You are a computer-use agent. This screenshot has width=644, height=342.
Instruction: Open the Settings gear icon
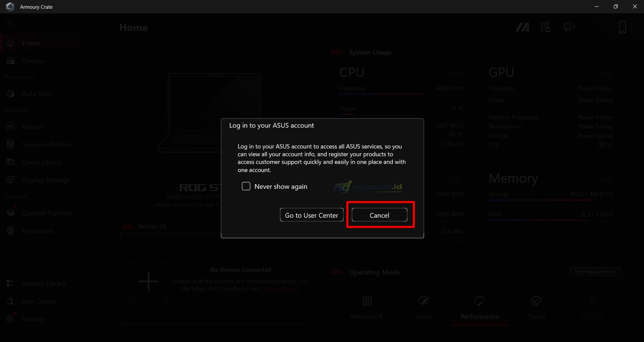pyautogui.click(x=10, y=319)
